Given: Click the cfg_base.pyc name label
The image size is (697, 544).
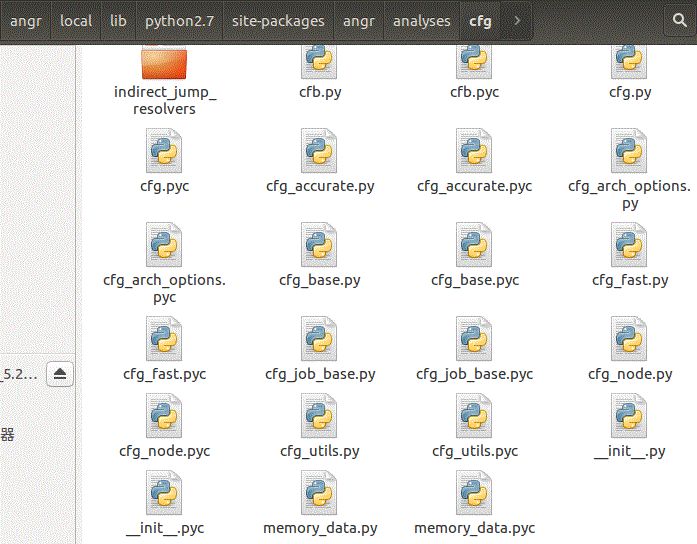Looking at the screenshot, I should click(x=475, y=280).
